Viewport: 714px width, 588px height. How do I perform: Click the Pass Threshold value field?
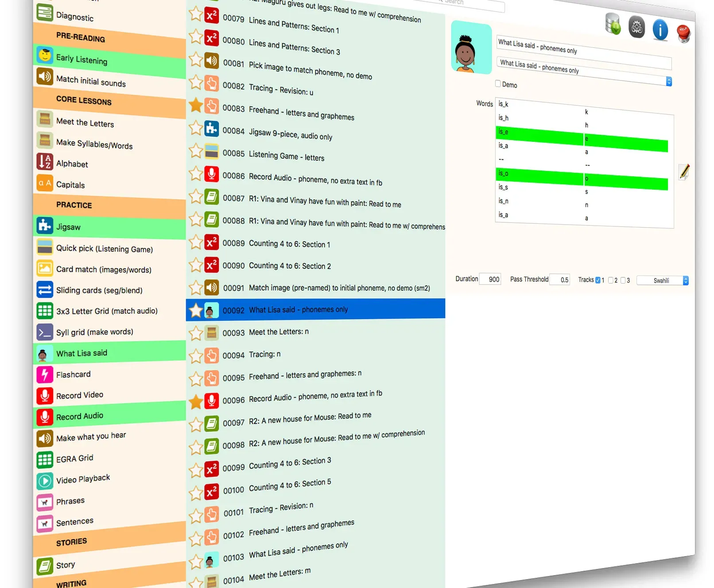point(560,280)
